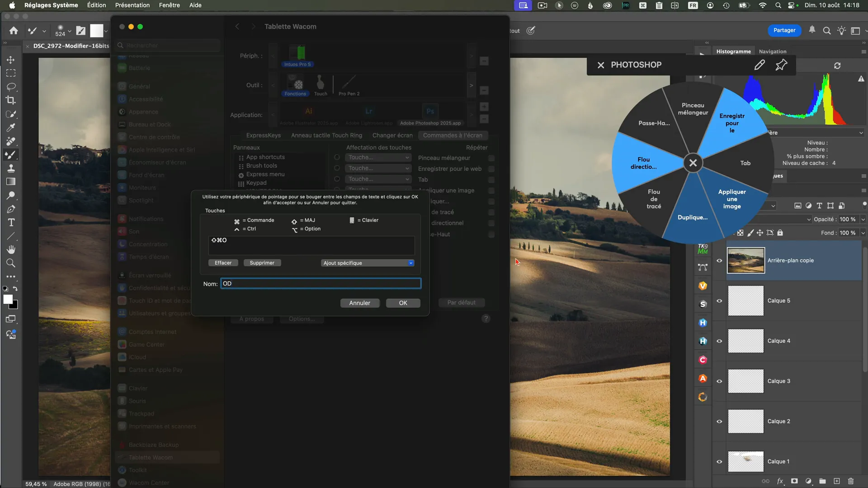The width and height of the screenshot is (868, 488).
Task: Select the Gradient tool
Action: 11,182
